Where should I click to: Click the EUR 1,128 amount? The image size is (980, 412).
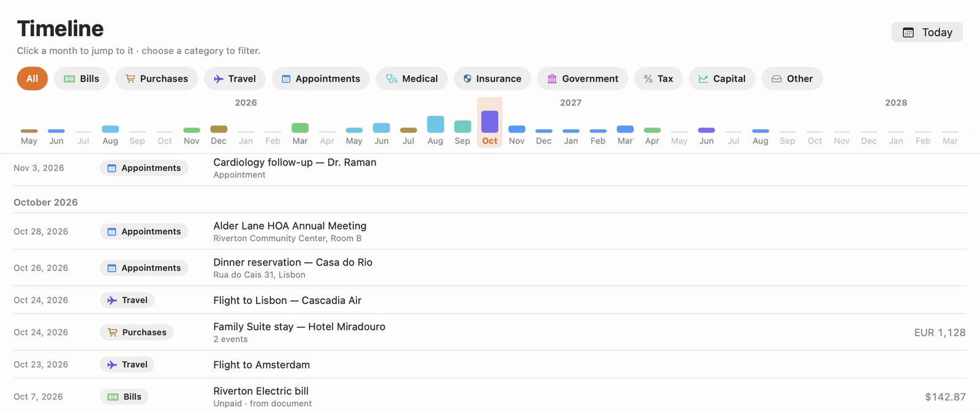coord(940,332)
